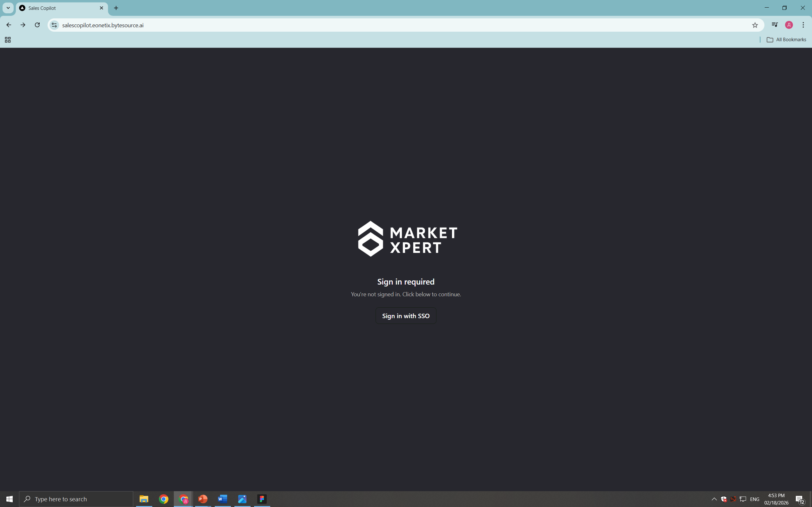Screen dimensions: 812x507
Task: Open the apps grid shortcut in bookmarks bar
Action: 8,40
